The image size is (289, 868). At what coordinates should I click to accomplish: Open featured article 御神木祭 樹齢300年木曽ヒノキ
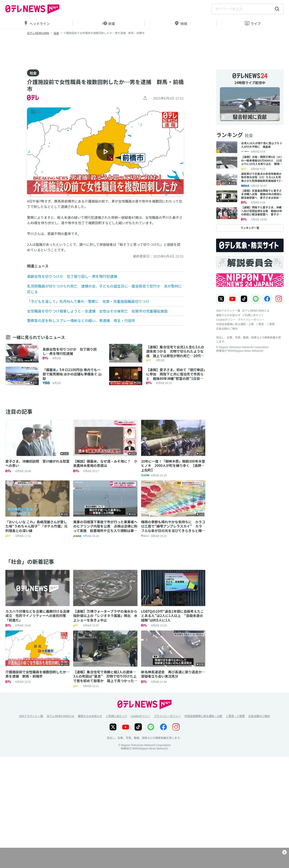tap(173, 438)
